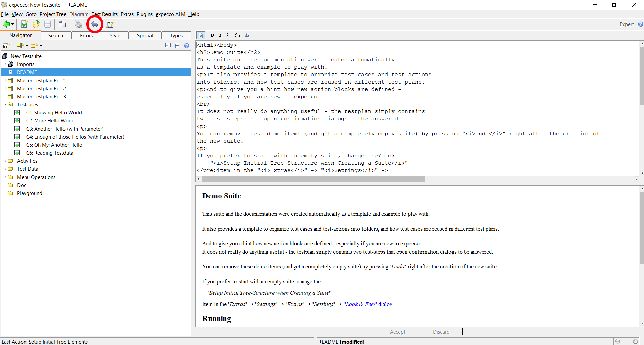
Task: Click the open testsuite folder icon
Action: click(x=36, y=24)
